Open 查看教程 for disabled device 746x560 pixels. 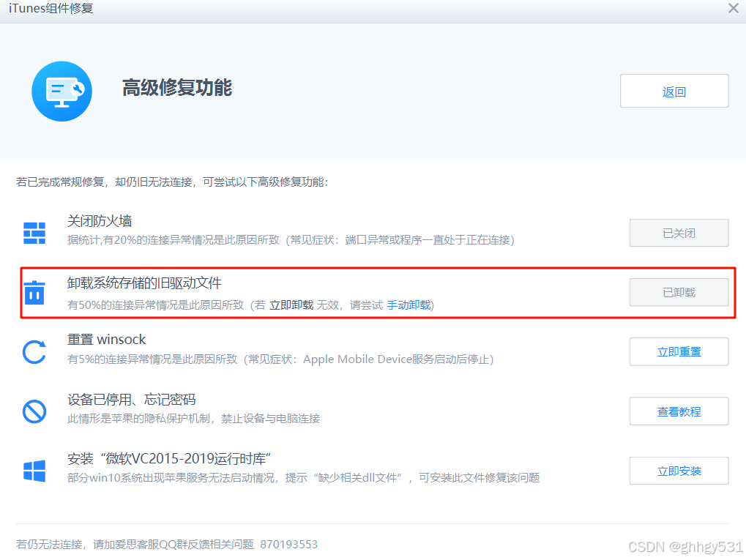(679, 411)
